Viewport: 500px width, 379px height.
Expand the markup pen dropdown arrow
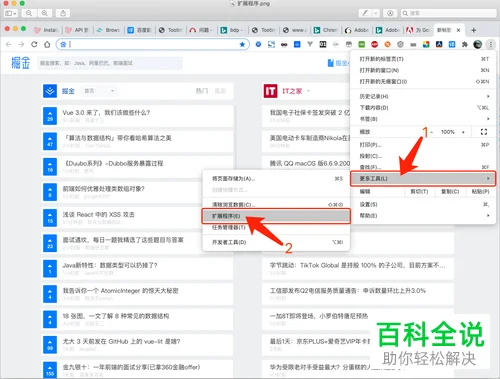point(376,13)
